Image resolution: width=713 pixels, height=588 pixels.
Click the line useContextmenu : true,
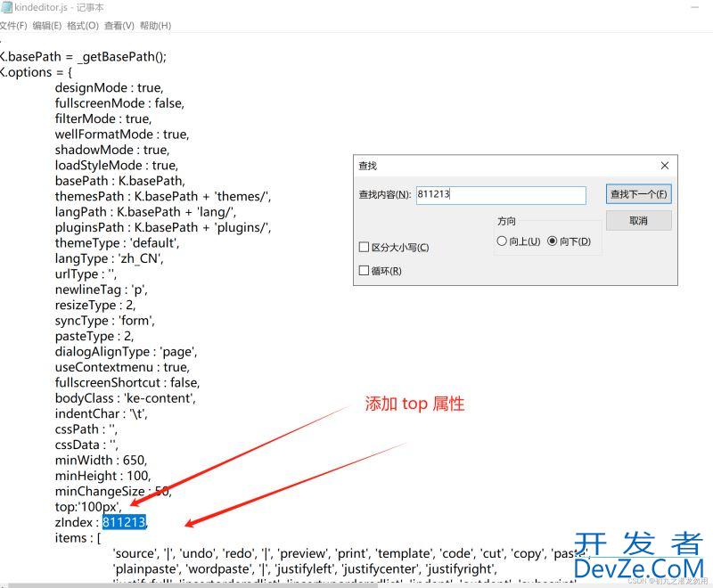point(122,367)
